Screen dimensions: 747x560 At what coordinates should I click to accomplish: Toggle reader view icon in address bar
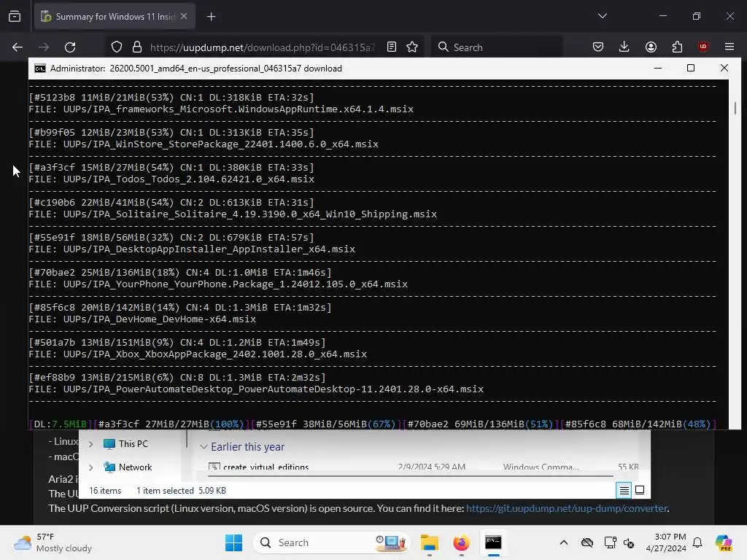pyautogui.click(x=392, y=47)
